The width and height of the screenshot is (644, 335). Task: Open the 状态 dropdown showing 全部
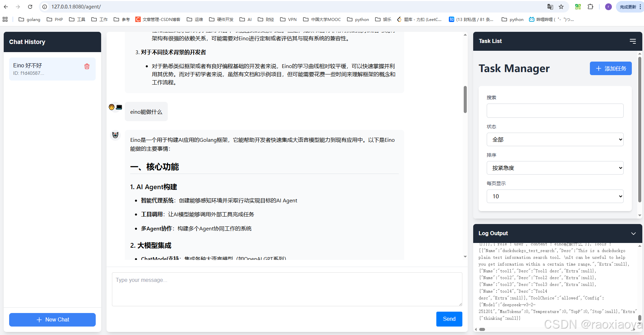tap(555, 139)
